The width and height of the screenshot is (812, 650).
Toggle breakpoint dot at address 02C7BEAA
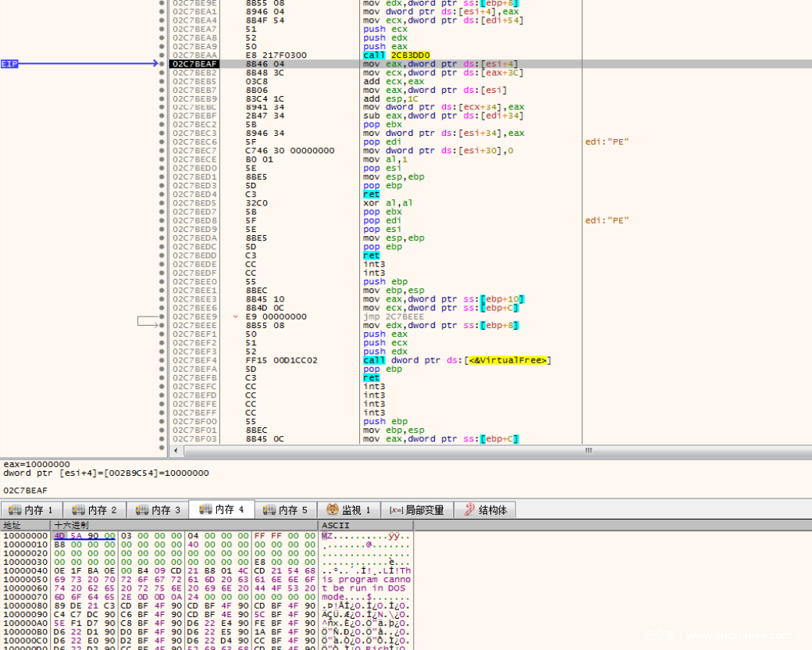(162, 55)
